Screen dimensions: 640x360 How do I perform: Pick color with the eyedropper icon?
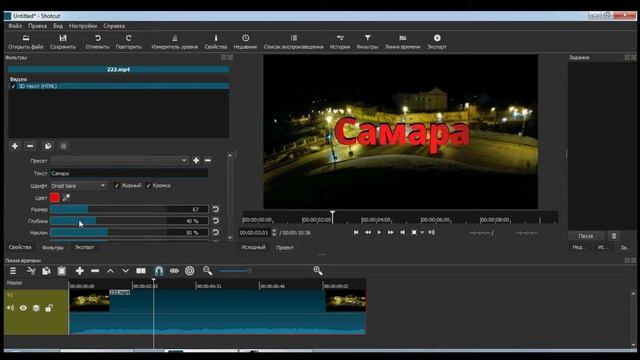point(66,198)
